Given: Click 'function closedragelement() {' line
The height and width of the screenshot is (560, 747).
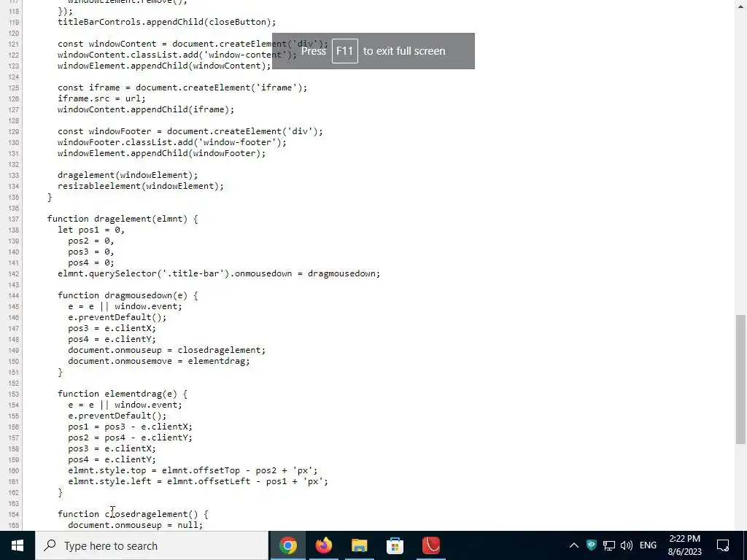Looking at the screenshot, I should coord(133,514).
